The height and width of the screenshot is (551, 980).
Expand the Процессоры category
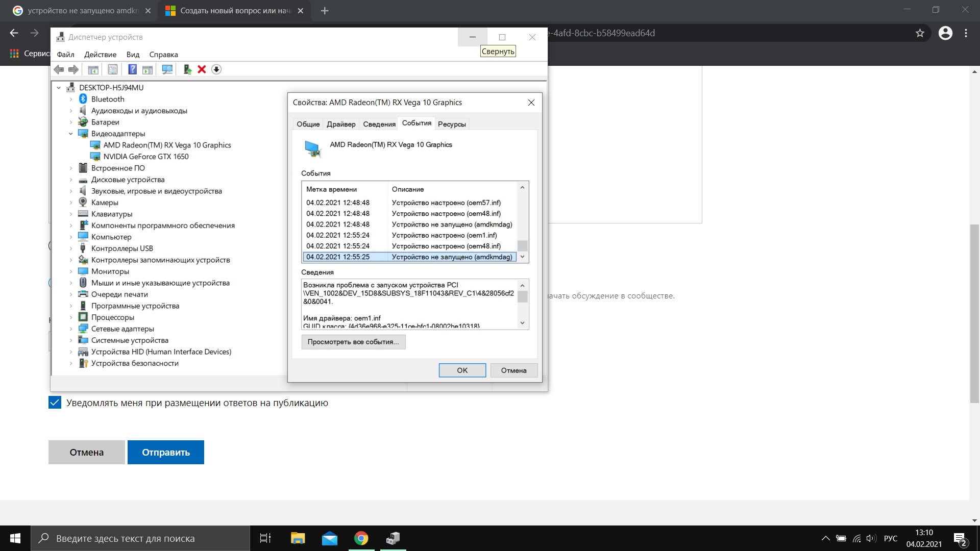[71, 317]
